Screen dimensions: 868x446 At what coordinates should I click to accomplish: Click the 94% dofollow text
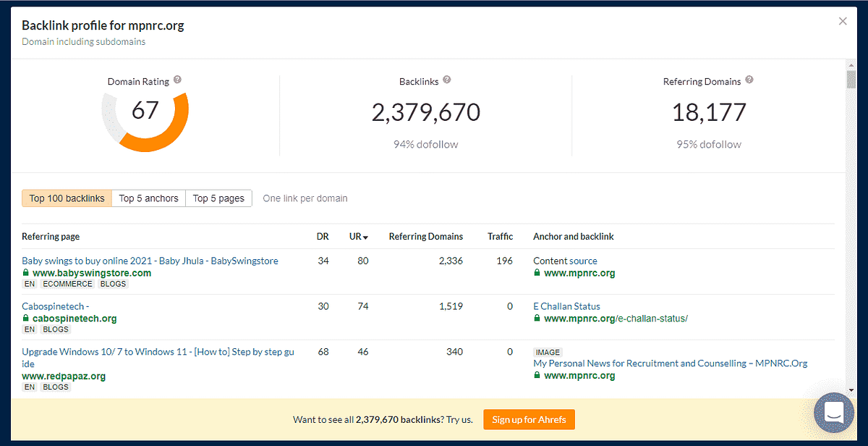point(426,144)
